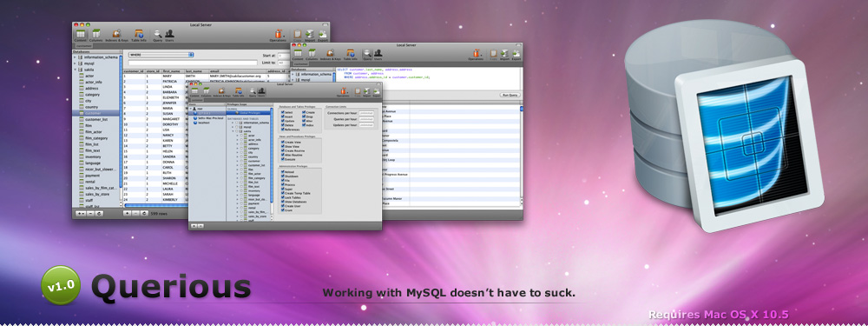This screenshot has height=326, width=868.
Task: Click Copy icon in the query window
Action: click(493, 54)
